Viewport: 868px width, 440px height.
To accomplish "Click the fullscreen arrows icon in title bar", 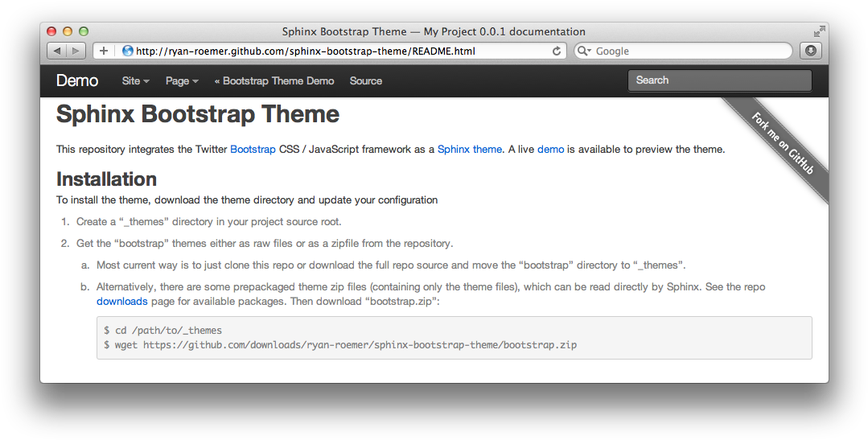I will 819,31.
